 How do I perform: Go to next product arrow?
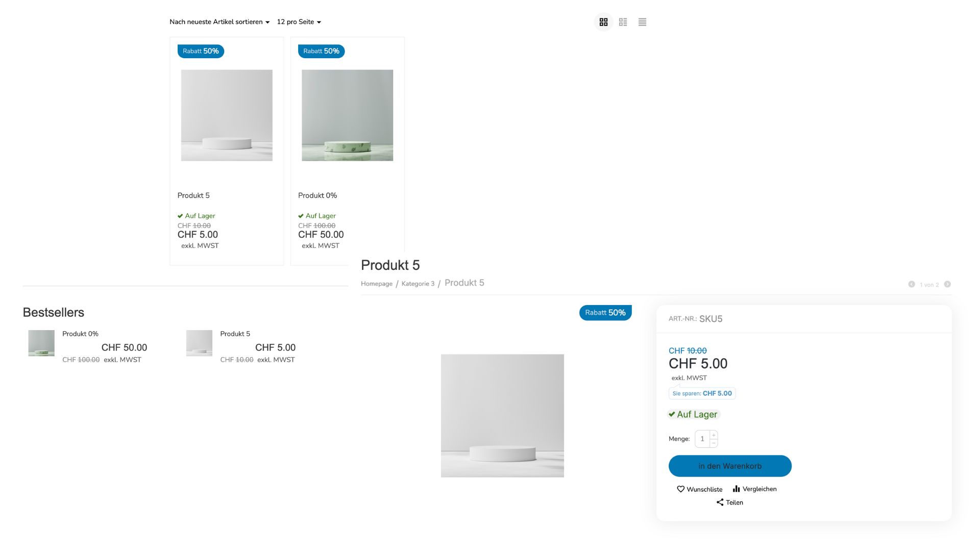pos(947,284)
